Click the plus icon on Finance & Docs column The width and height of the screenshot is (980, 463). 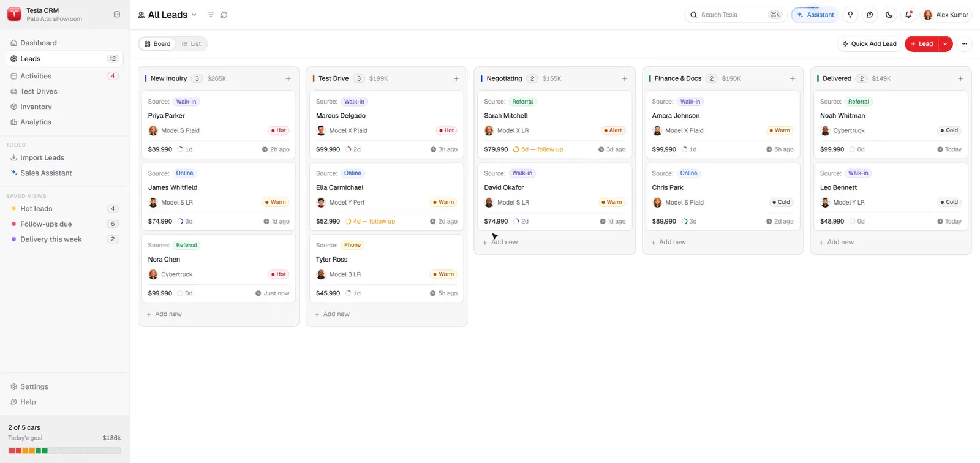coord(793,78)
